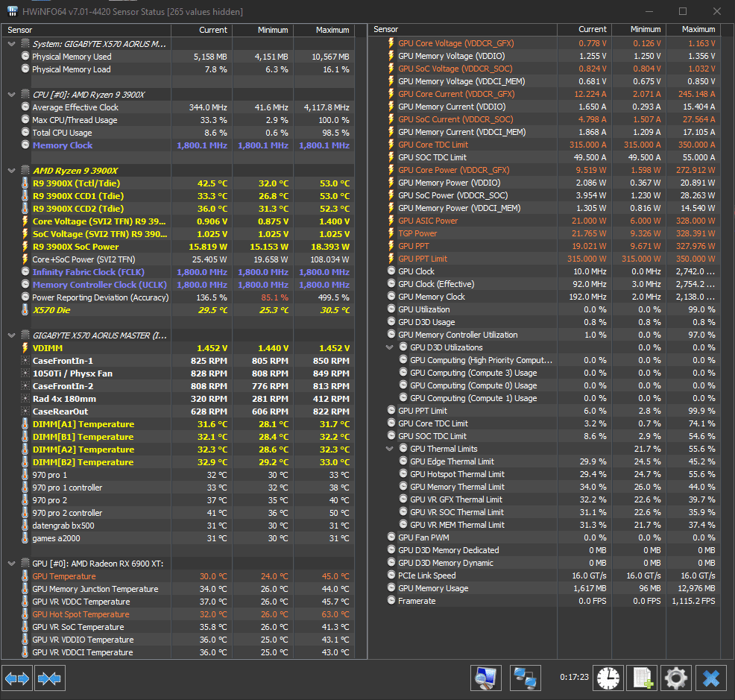
Task: Click the right pane Maximum column header
Action: click(x=693, y=30)
